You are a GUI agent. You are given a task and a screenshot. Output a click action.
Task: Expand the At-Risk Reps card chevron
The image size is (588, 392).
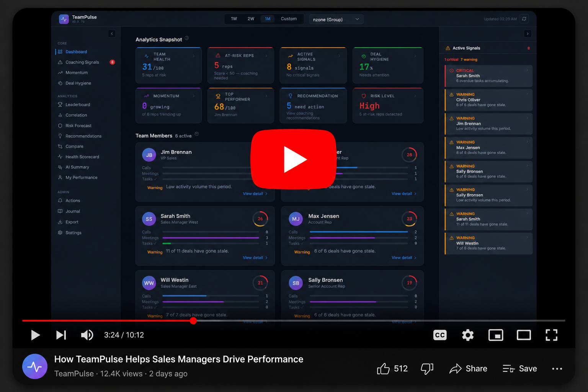pyautogui.click(x=266, y=56)
